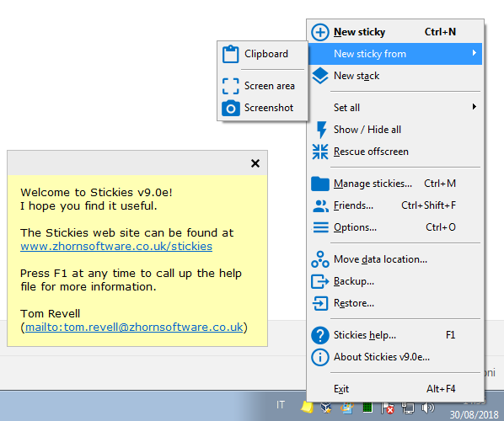Open Manage stickies... from menu
This screenshot has height=421, width=504.
(395, 184)
